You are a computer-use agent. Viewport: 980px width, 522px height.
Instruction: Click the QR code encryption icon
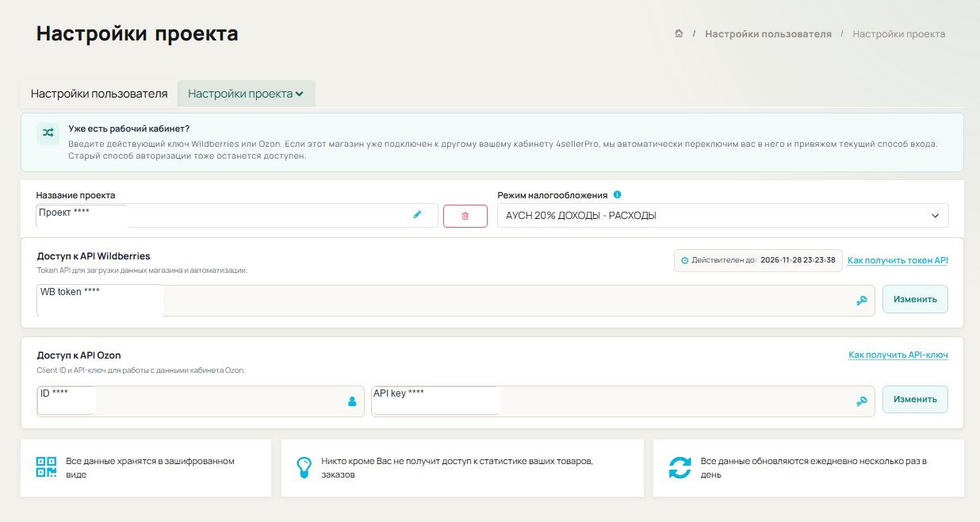click(47, 466)
